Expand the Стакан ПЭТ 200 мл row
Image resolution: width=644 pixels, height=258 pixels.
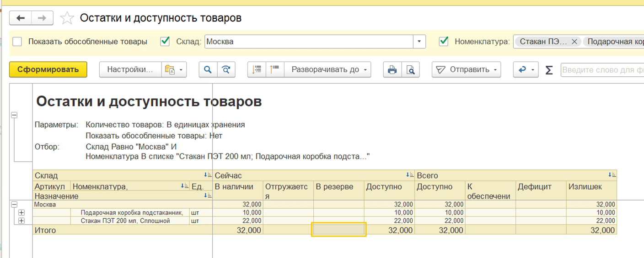click(x=21, y=221)
